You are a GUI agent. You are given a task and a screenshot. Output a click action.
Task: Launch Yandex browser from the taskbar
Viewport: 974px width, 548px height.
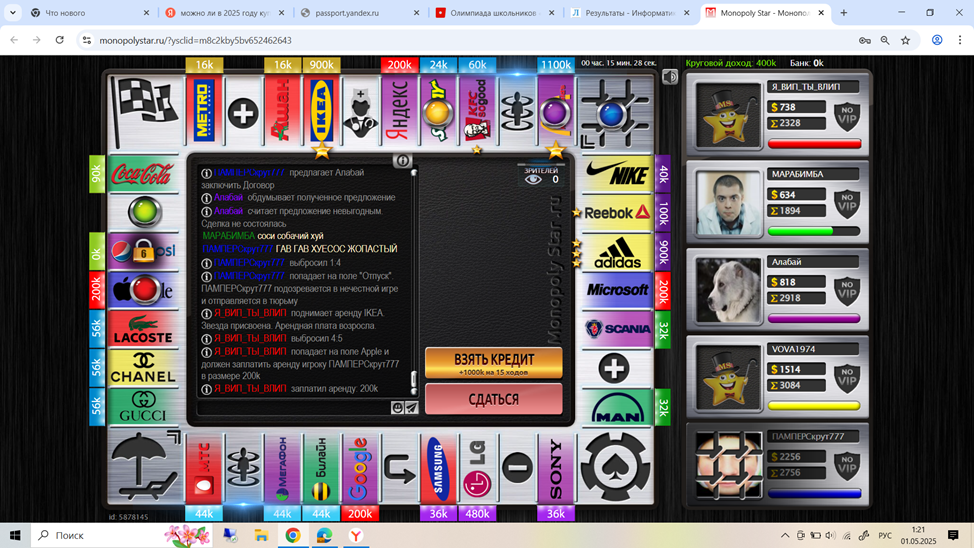[356, 535]
